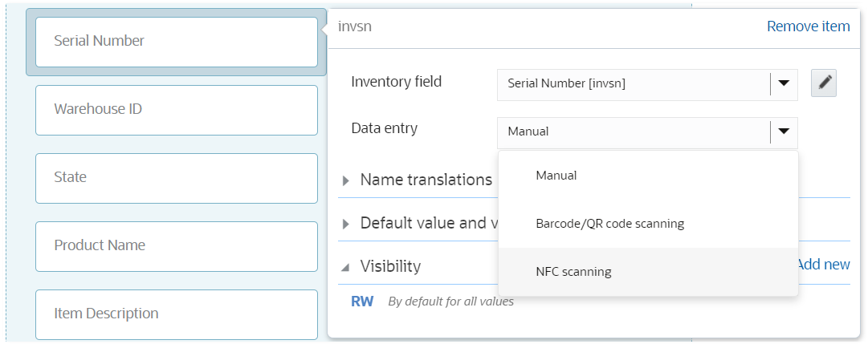Select the Product Name field
The image size is (868, 344).
176,245
